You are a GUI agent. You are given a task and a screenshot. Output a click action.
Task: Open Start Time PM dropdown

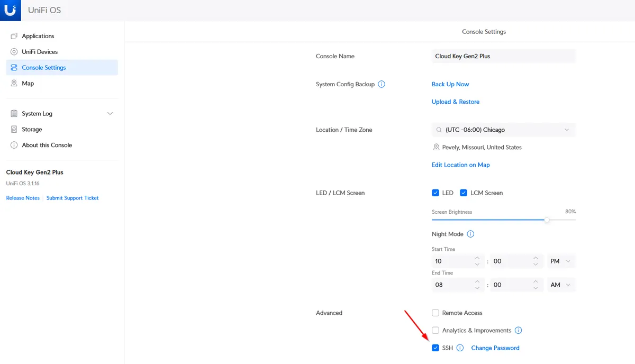coord(561,261)
